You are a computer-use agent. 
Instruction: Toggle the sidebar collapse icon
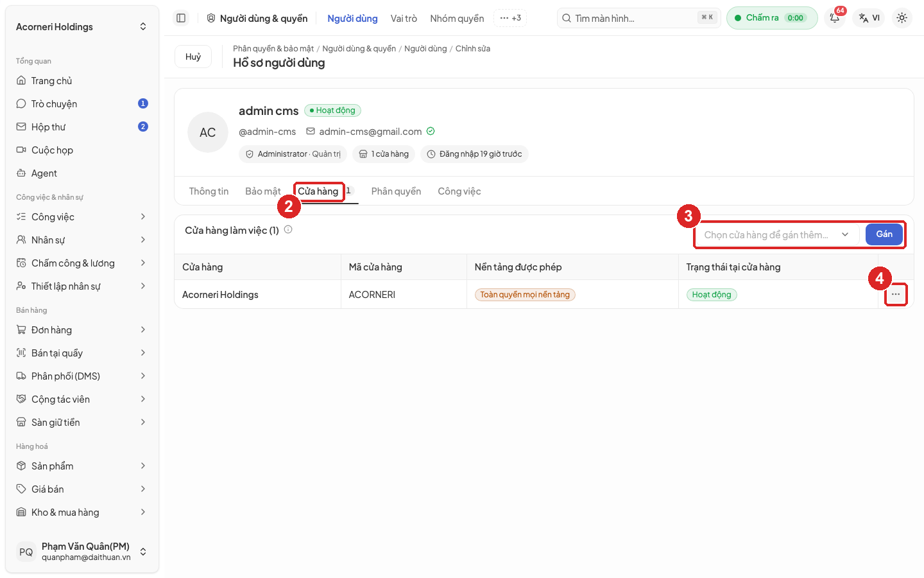[x=181, y=18]
